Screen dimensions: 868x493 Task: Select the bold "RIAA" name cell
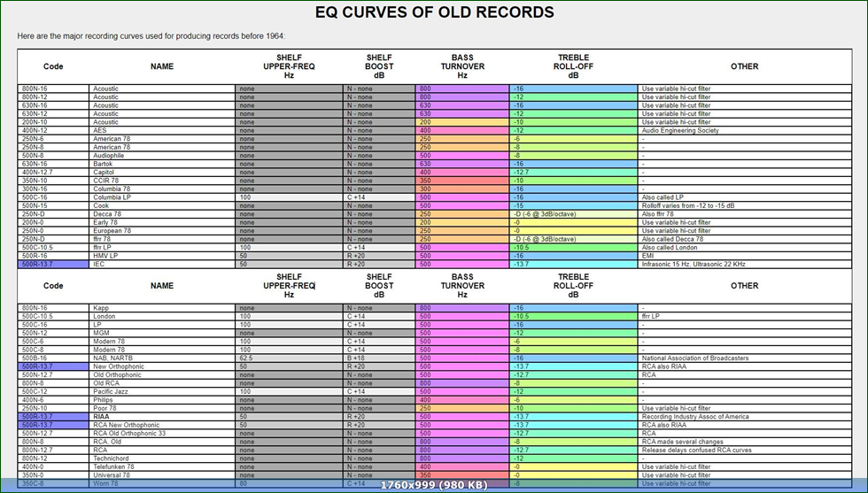[161, 417]
